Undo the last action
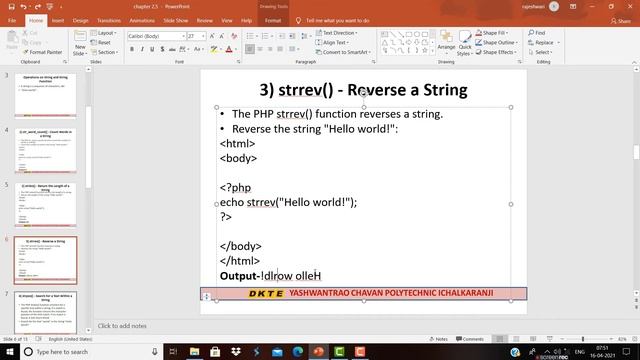640x360 pixels. (x=23, y=7)
